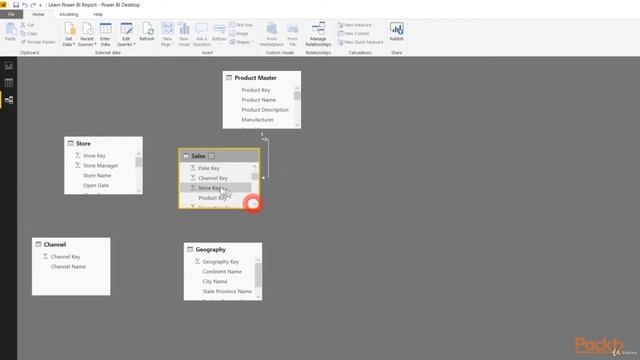The height and width of the screenshot is (360, 640).
Task: Select Product Name field
Action: [258, 100]
